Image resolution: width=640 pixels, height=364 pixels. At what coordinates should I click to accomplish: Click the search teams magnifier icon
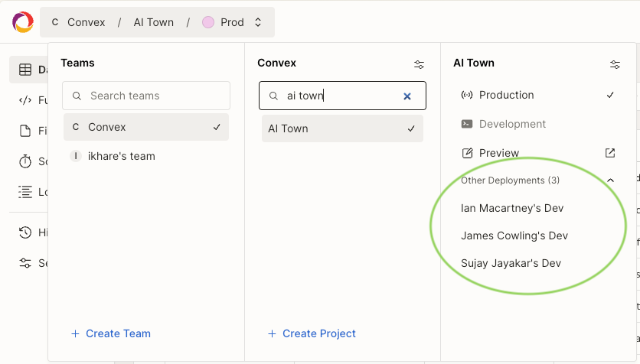[x=77, y=96]
